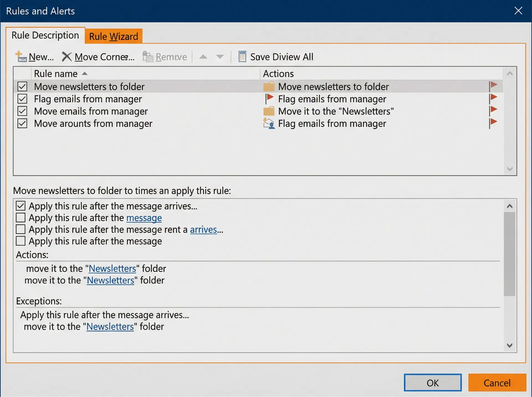The width and height of the screenshot is (532, 397).
Task: Click the flag icon beside the Flag emails from manager action
Action: click(x=269, y=99)
